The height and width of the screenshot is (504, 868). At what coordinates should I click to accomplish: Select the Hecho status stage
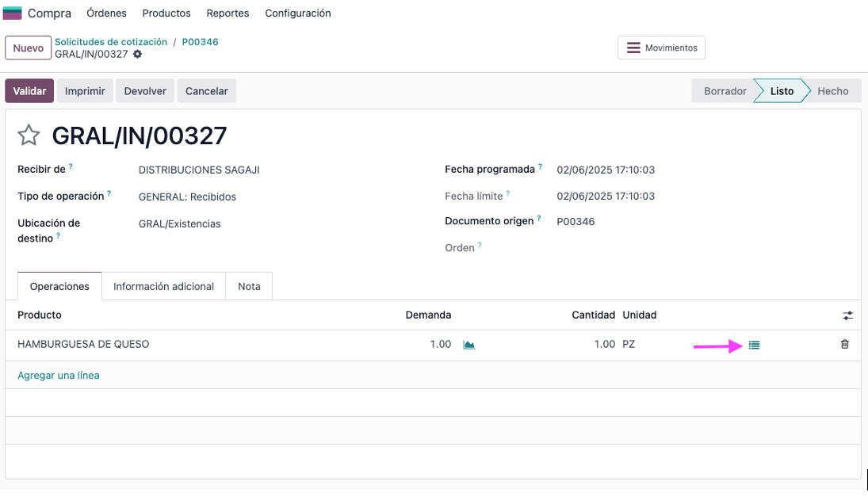click(x=832, y=90)
